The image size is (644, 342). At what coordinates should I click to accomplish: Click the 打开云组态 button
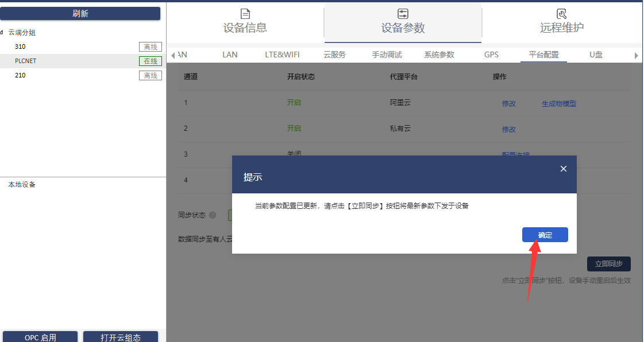point(121,337)
